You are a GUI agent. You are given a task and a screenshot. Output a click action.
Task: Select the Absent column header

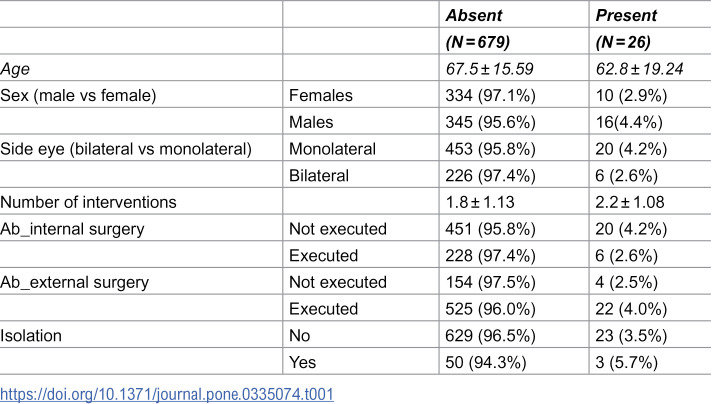click(474, 15)
